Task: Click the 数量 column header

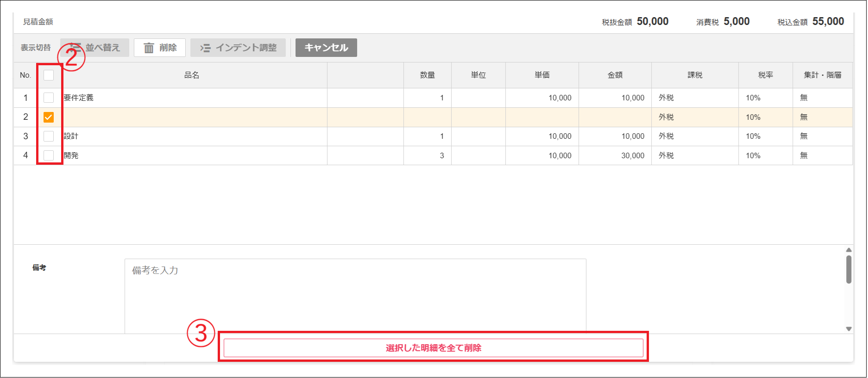Action: 428,75
